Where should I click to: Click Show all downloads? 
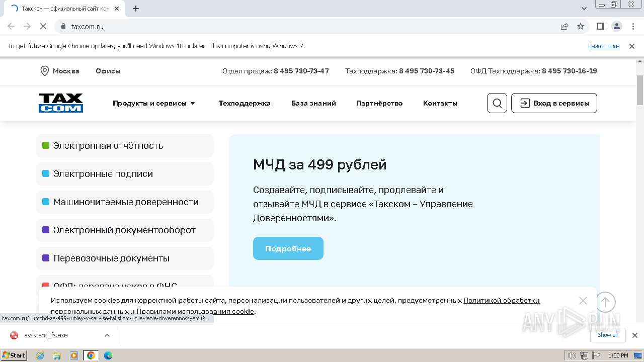point(608,335)
